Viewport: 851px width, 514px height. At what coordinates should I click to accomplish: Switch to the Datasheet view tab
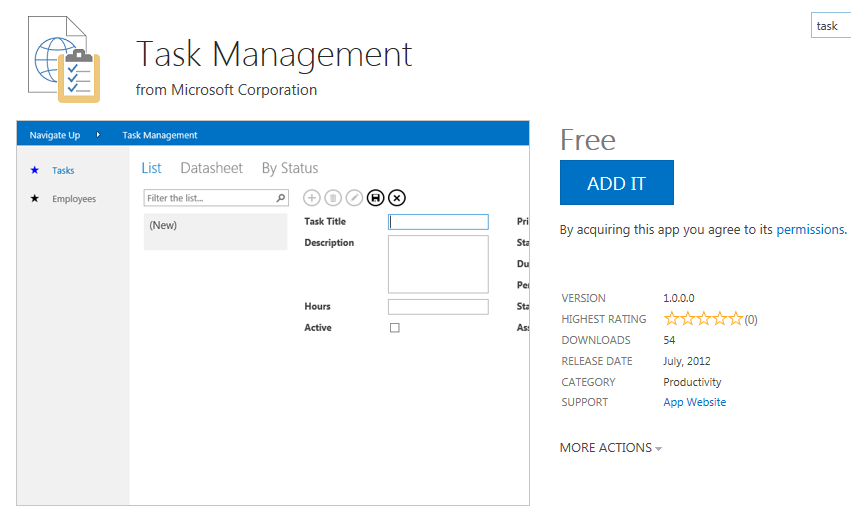pos(212,168)
